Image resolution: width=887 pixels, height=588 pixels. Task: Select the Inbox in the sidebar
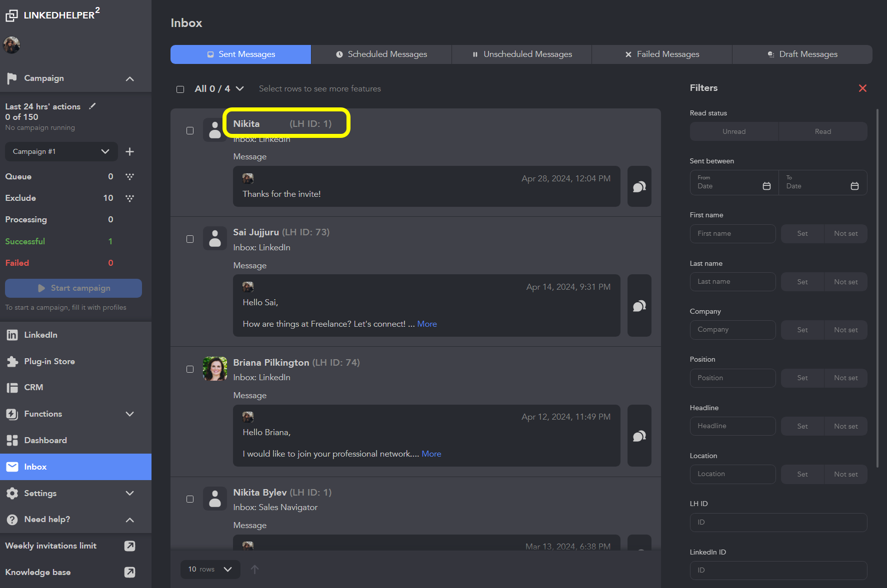tap(35, 467)
